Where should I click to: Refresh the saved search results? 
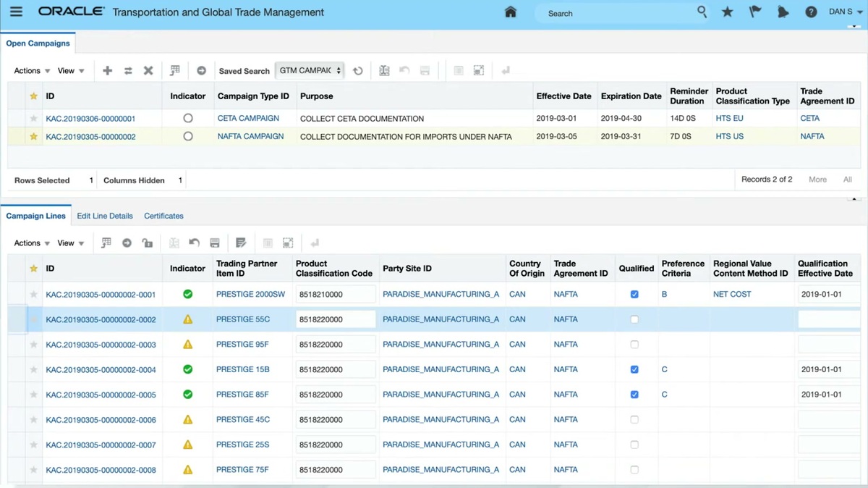358,71
